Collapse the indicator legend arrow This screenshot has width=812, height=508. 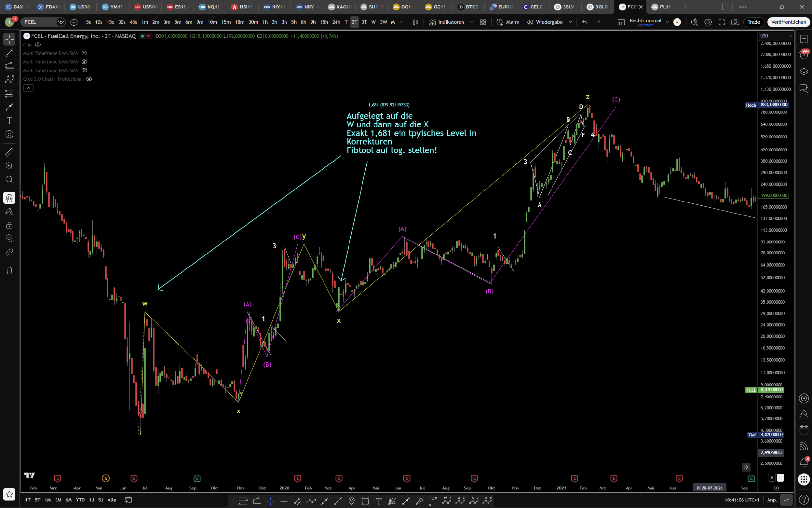[29, 88]
